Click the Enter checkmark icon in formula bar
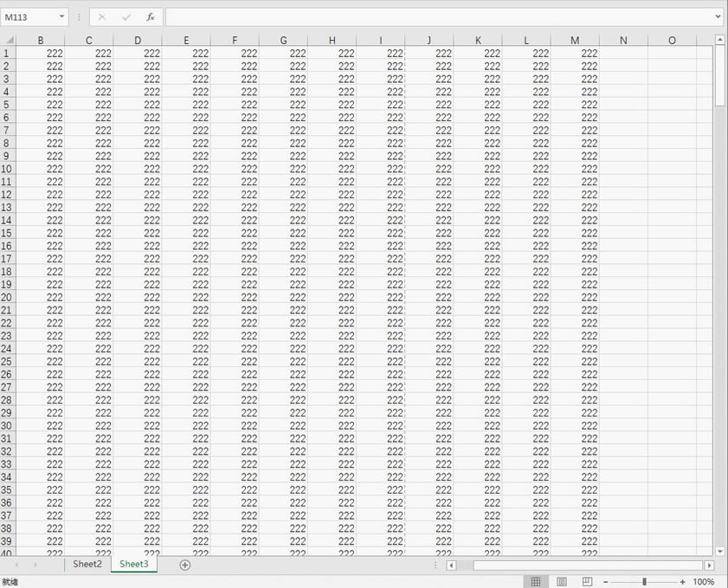728x588 pixels. coord(126,17)
